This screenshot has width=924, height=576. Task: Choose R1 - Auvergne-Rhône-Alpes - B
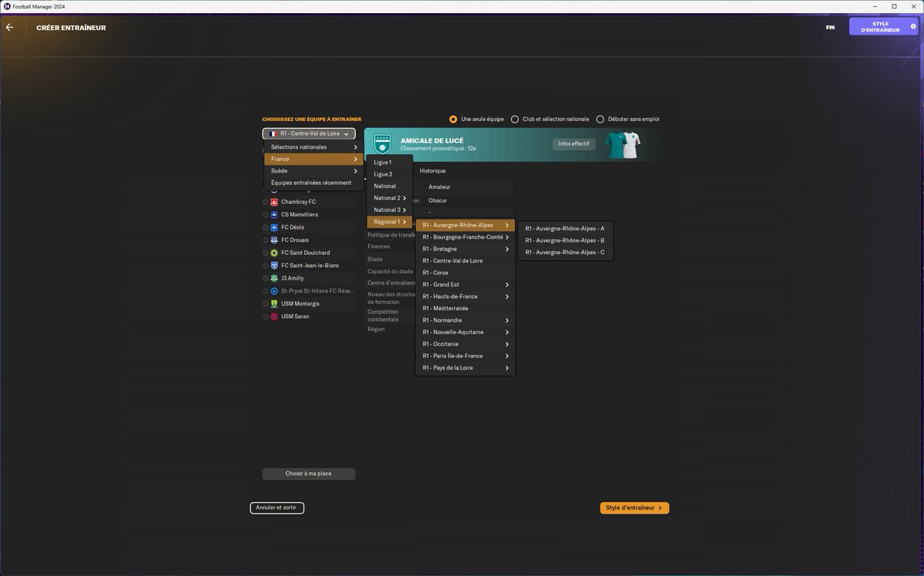pyautogui.click(x=566, y=240)
